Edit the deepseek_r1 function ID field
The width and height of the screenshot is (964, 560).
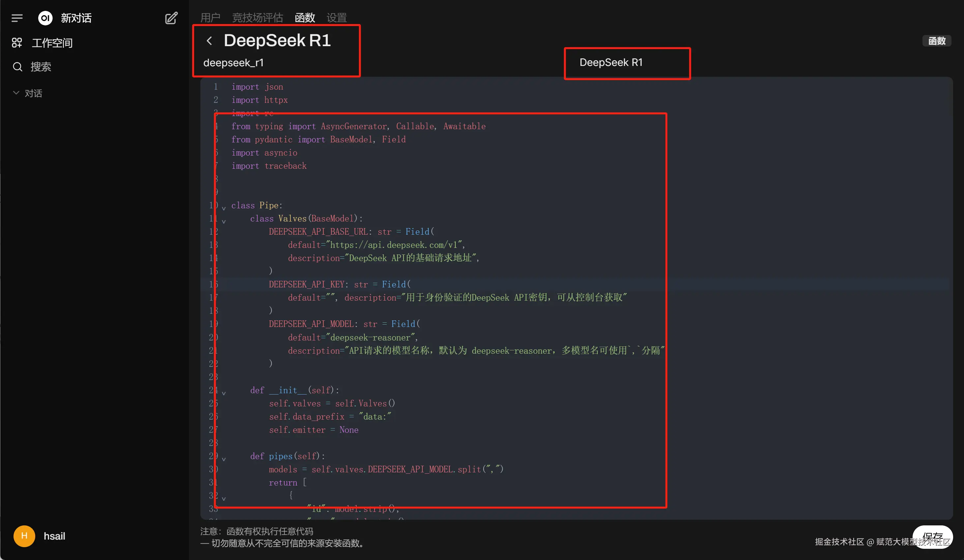(x=233, y=63)
